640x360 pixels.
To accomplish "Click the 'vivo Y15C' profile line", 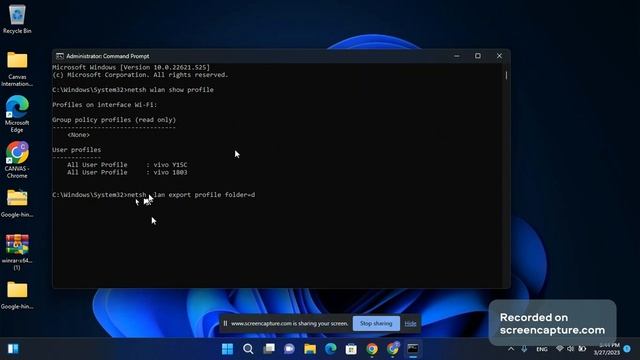I will 127,165.
